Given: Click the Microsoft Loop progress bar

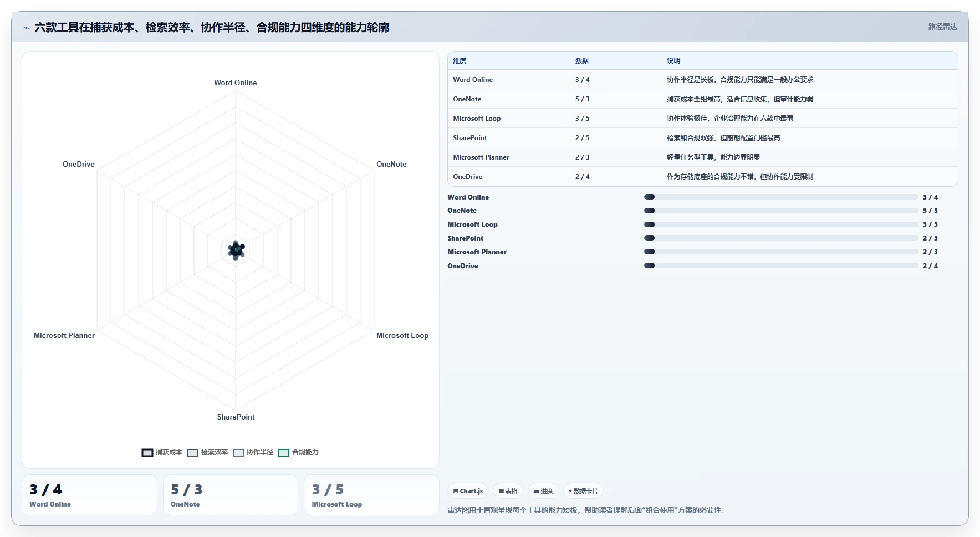Looking at the screenshot, I should coord(781,224).
